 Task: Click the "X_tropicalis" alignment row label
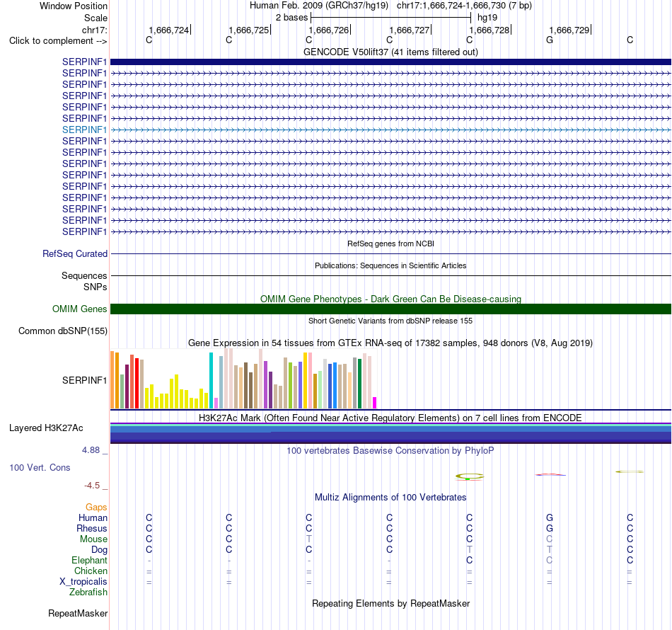(83, 582)
